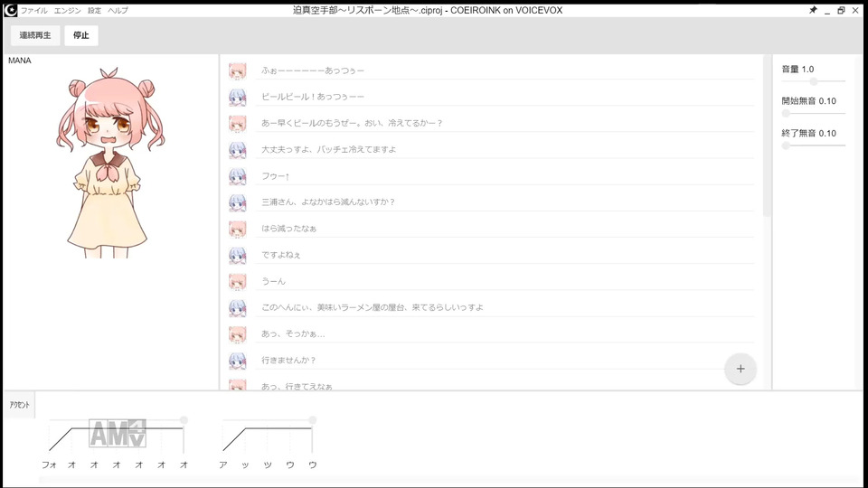868x488 pixels.
Task: Select the はら減ったなぁ text line
Action: click(505, 229)
